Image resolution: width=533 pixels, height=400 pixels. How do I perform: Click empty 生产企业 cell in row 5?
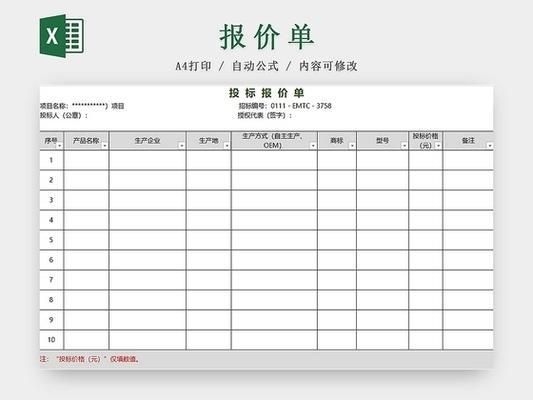pos(148,240)
